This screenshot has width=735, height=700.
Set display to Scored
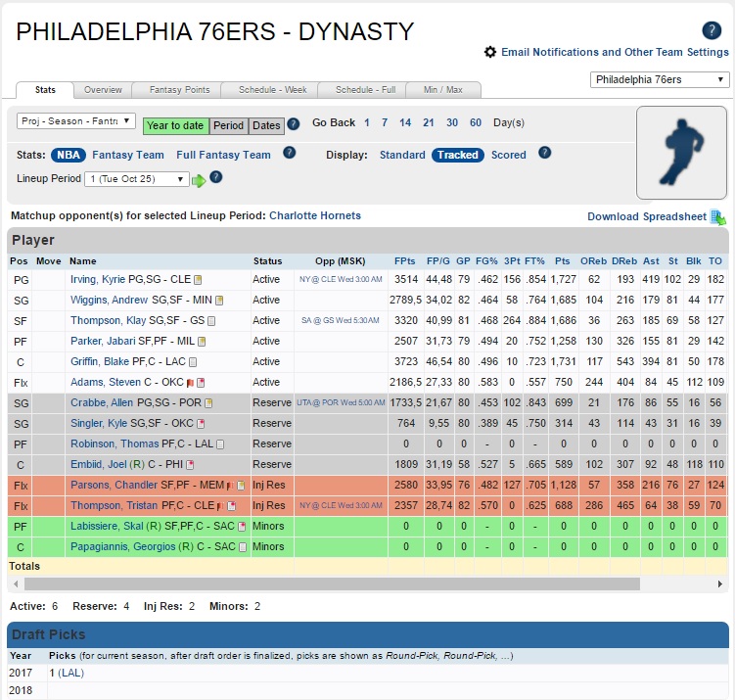(x=509, y=155)
